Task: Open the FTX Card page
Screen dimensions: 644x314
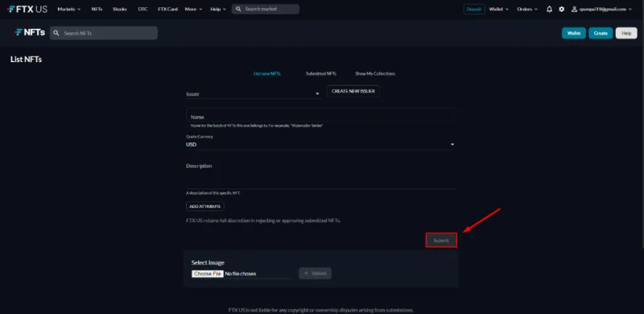Action: 167,9
